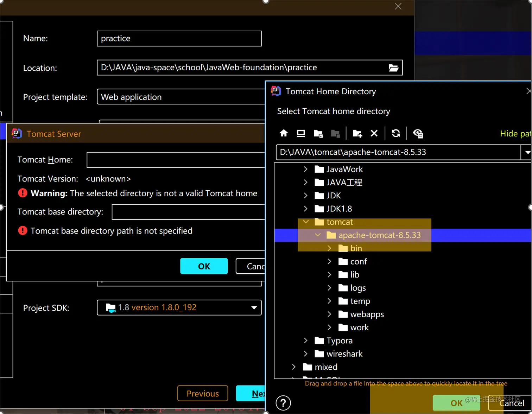Toggle show hidden files icon
The image size is (532, 414).
pyautogui.click(x=418, y=133)
